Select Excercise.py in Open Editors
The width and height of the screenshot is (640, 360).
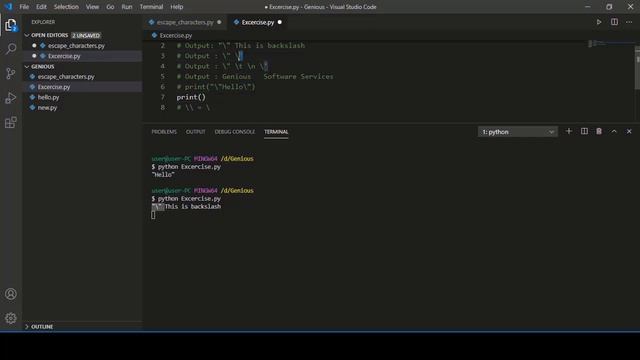(x=64, y=56)
